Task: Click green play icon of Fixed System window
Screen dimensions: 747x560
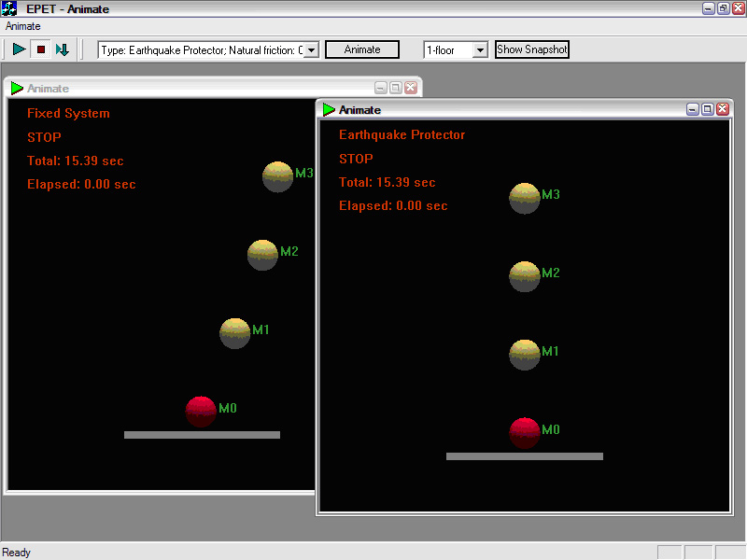Action: click(17, 88)
